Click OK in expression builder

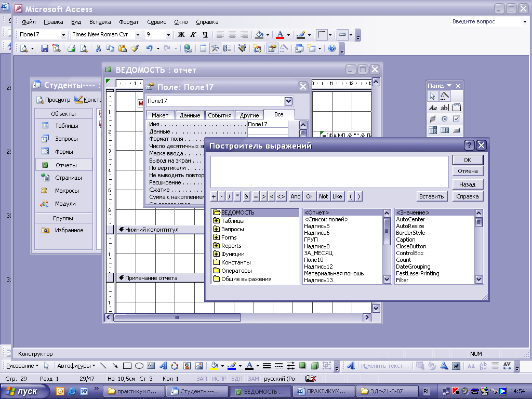coord(468,160)
